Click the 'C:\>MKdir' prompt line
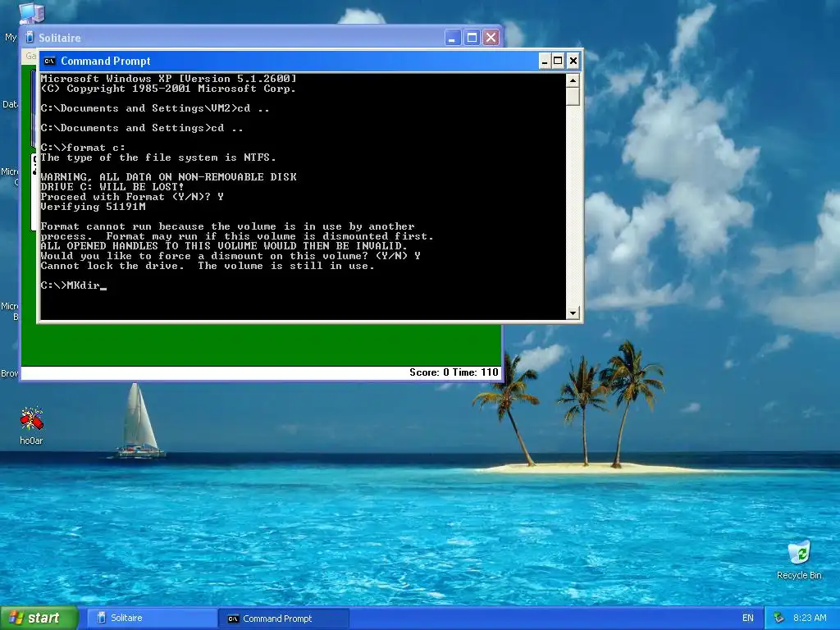Viewport: 840px width, 630px height. tap(73, 285)
